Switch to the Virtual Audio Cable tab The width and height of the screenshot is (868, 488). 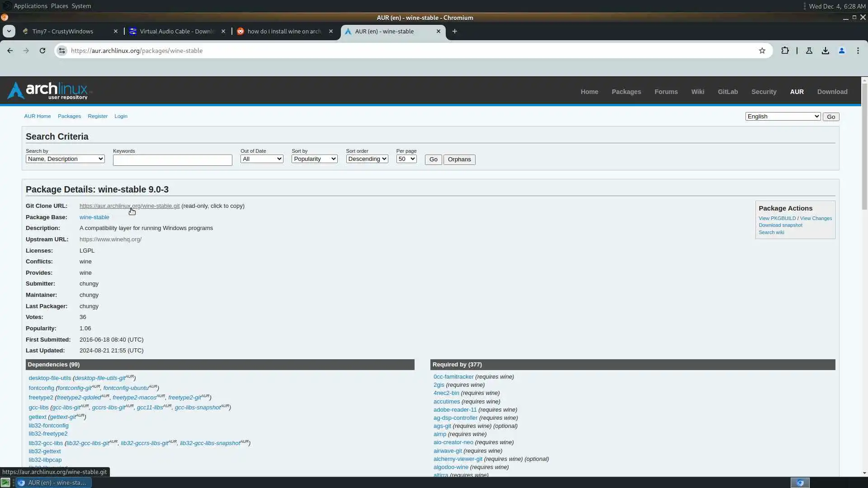tap(177, 31)
